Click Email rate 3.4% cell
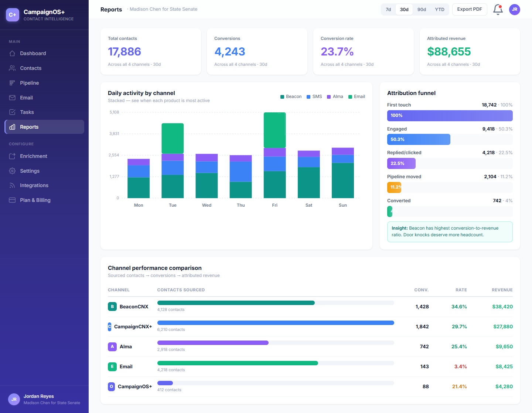Image resolution: width=532 pixels, height=413 pixels. 460,366
